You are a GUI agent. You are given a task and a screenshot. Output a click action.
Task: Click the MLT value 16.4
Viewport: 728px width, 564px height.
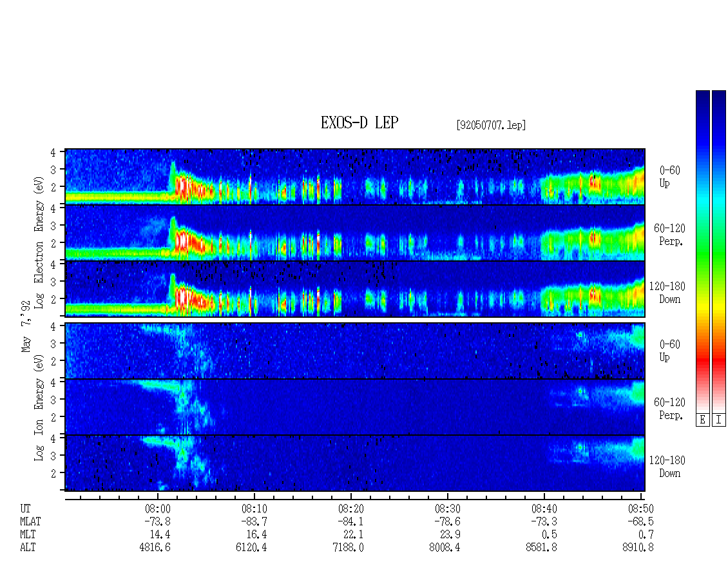tap(257, 535)
